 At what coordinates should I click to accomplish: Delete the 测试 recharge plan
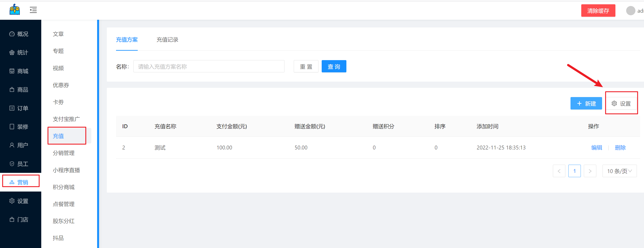point(620,148)
